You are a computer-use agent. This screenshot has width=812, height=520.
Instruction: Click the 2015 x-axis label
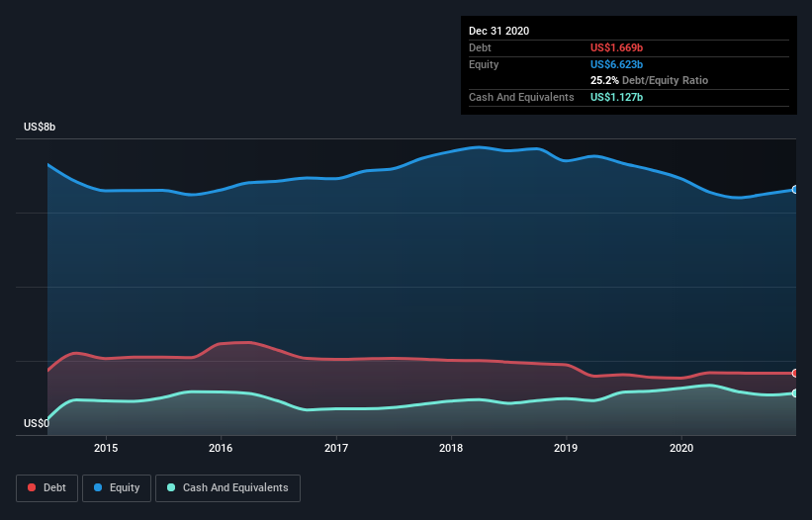click(106, 448)
